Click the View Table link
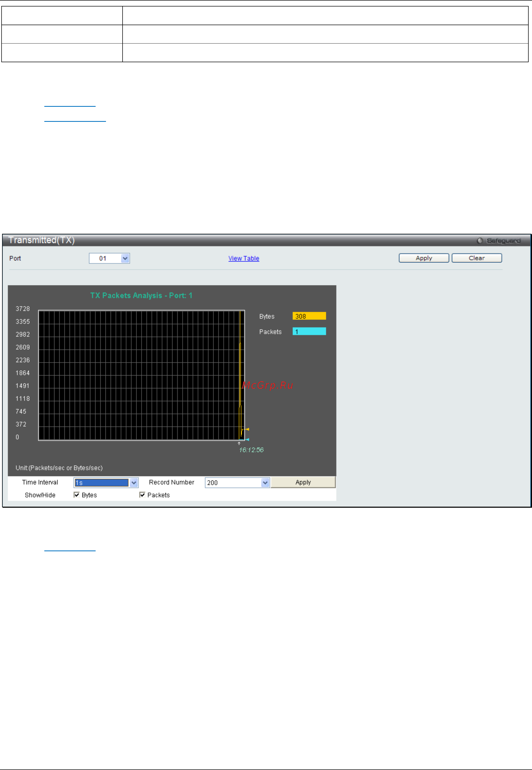 [x=244, y=258]
